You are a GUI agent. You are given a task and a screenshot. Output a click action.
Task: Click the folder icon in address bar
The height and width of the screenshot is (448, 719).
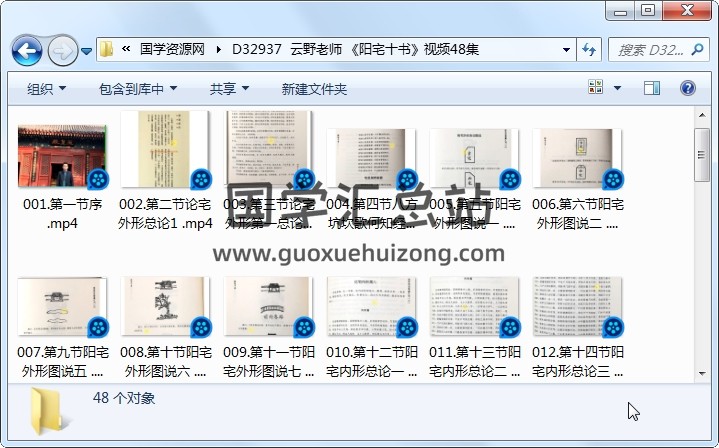tap(106, 49)
